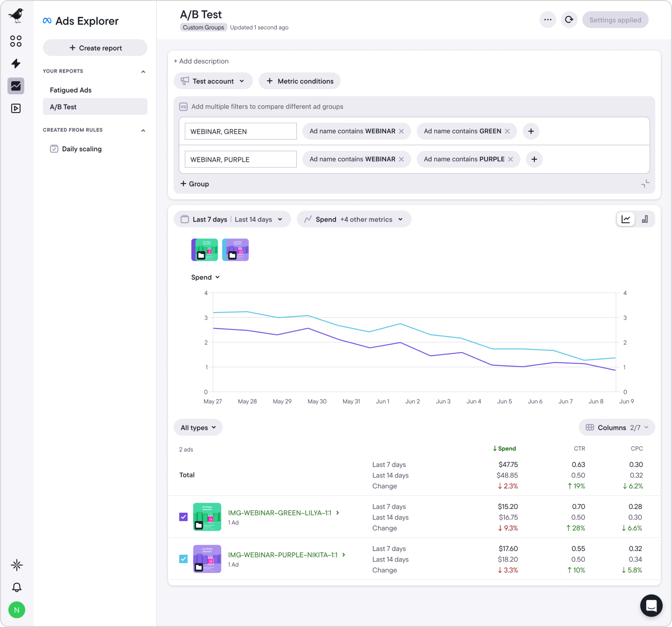Image resolution: width=672 pixels, height=627 pixels.
Task: Click the Create report button
Action: 95,48
